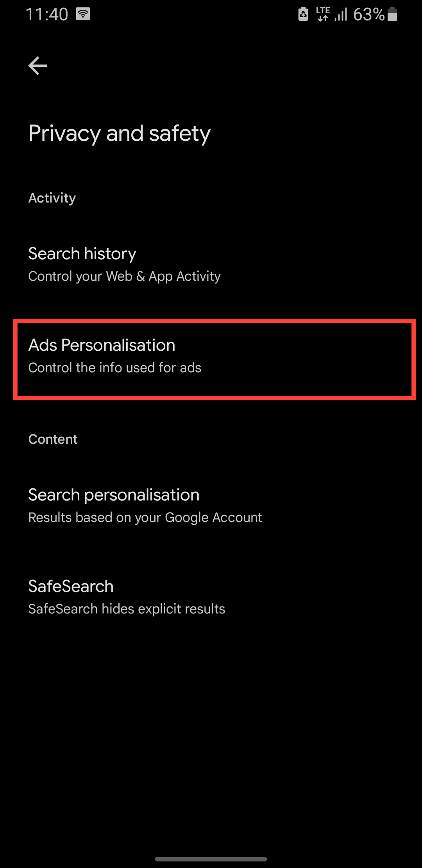Tap 'Results based on your Google Account'
422x868 pixels.
[145, 518]
